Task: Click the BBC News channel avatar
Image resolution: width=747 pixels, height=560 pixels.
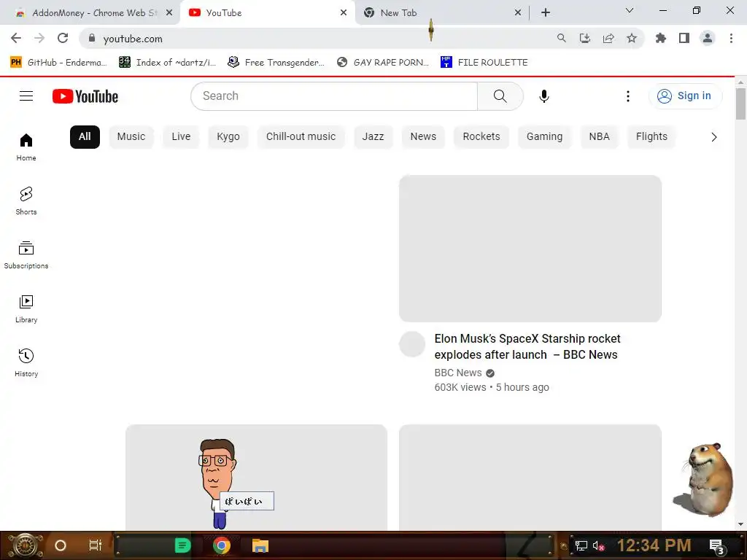Action: (x=412, y=344)
